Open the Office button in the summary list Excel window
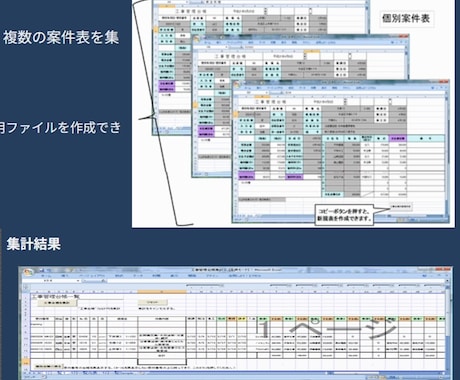 (27, 272)
